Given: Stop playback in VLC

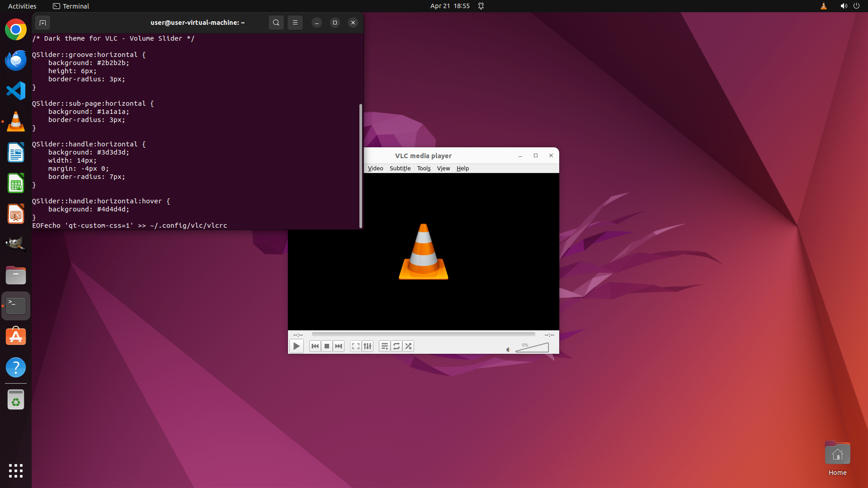Looking at the screenshot, I should point(327,346).
